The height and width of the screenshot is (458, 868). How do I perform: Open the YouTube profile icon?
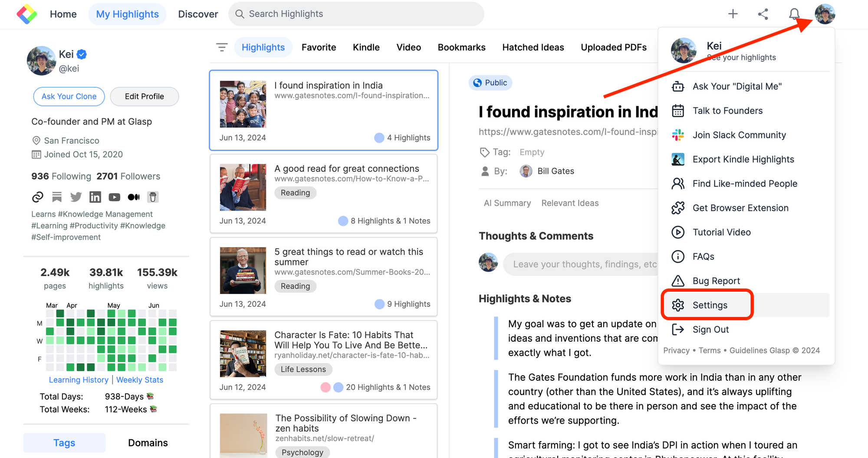point(114,197)
